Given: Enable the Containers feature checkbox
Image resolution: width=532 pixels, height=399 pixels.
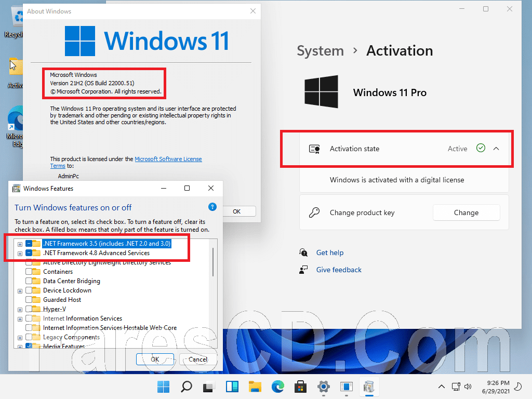Looking at the screenshot, I should tap(29, 272).
